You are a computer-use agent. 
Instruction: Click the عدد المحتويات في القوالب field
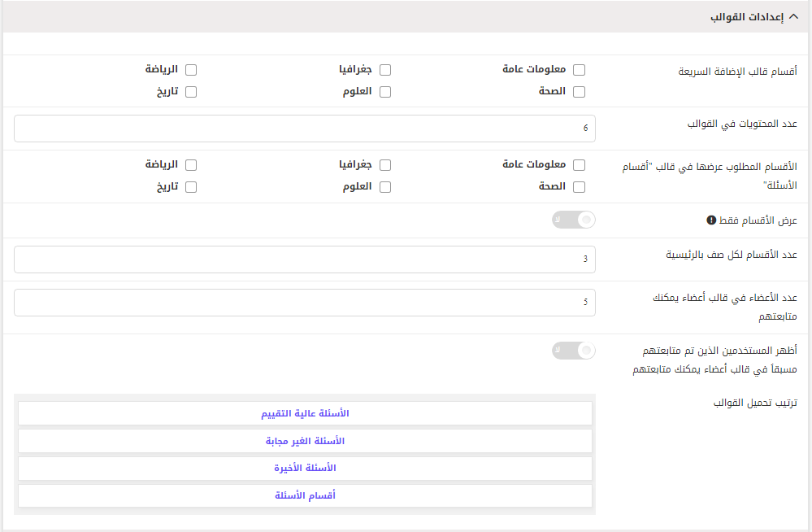[305, 129]
